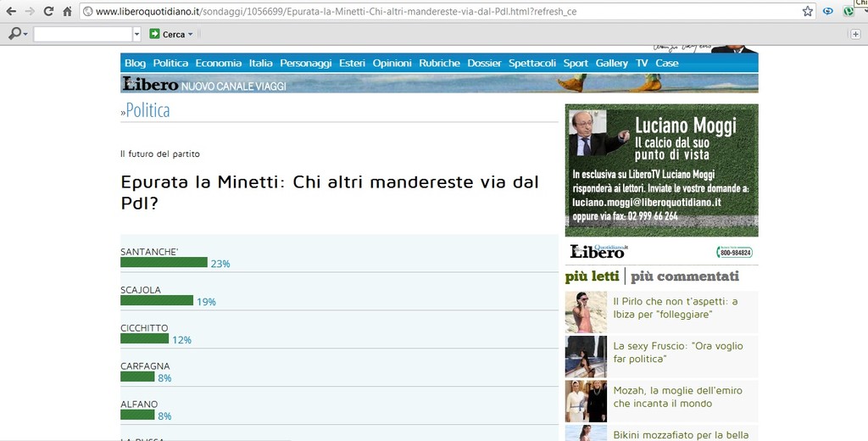The width and height of the screenshot is (868, 441).
Task: Click inside the browser address bar
Action: tap(424, 12)
